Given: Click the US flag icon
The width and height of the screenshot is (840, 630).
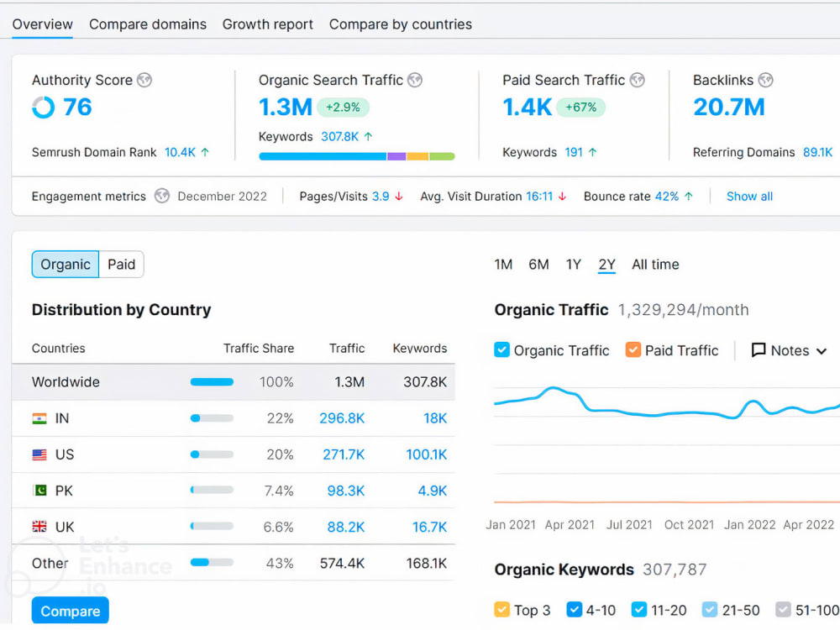Looking at the screenshot, I should click(39, 454).
